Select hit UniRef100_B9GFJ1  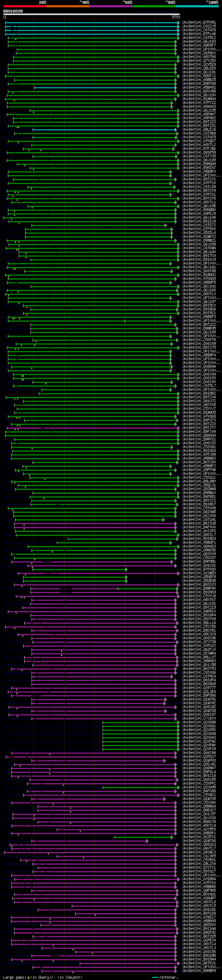(x=199, y=76)
